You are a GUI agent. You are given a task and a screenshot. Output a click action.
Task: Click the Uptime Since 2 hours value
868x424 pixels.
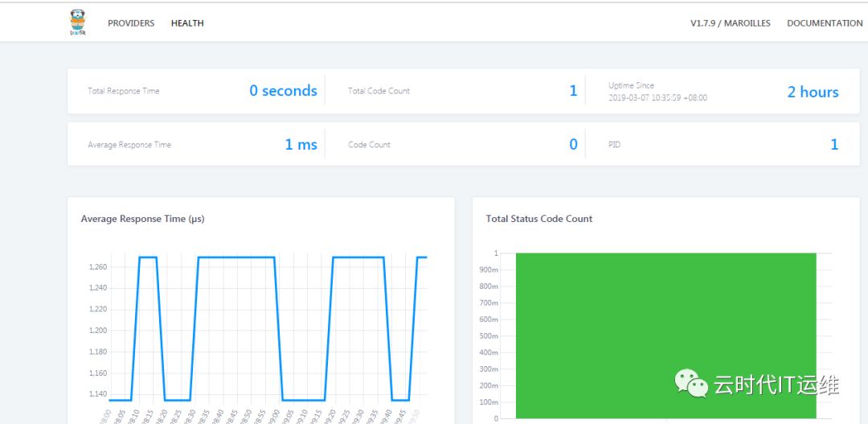click(813, 92)
